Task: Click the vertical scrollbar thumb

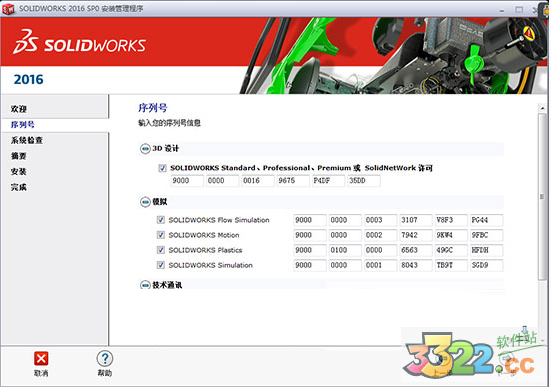Action: (542, 196)
